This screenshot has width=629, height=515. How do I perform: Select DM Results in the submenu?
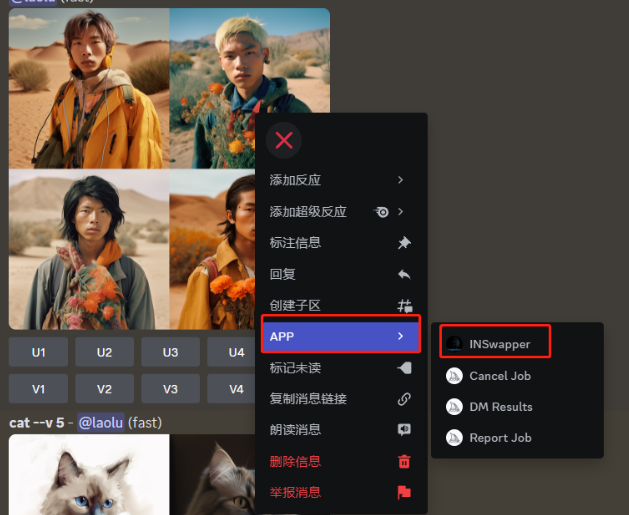499,407
